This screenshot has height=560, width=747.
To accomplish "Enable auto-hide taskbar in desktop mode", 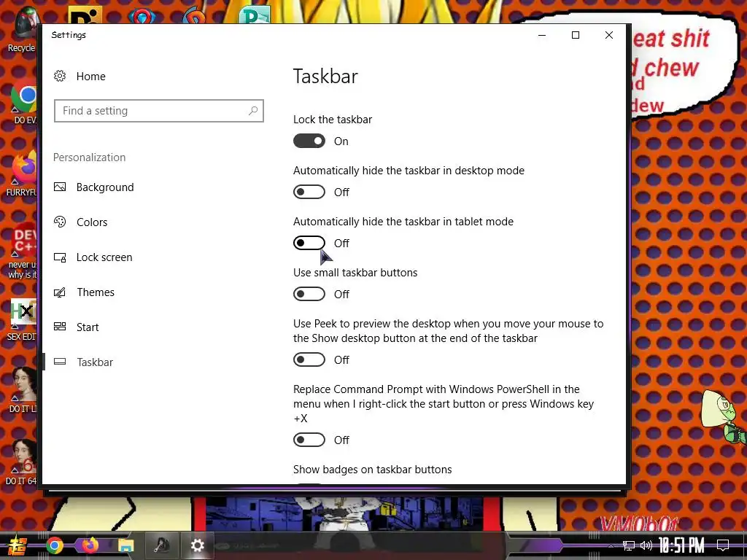I will coord(309,192).
